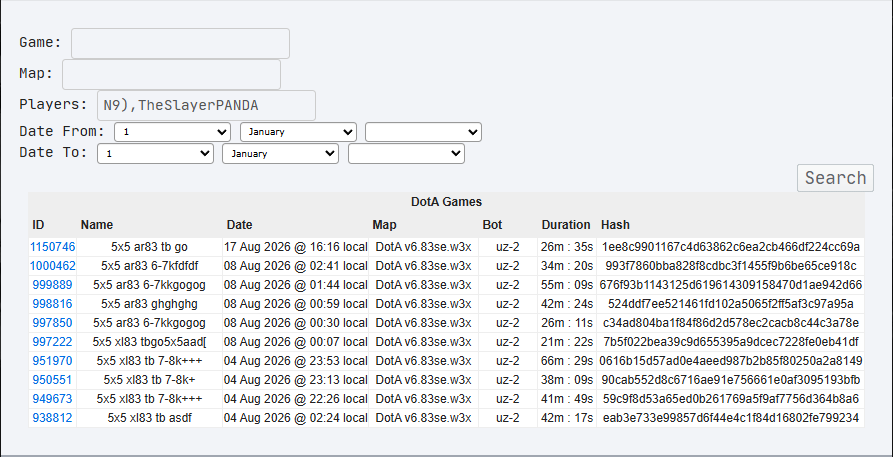
Task: Click date '08 Aug 2026 @ 02:41 local'
Action: click(x=296, y=266)
